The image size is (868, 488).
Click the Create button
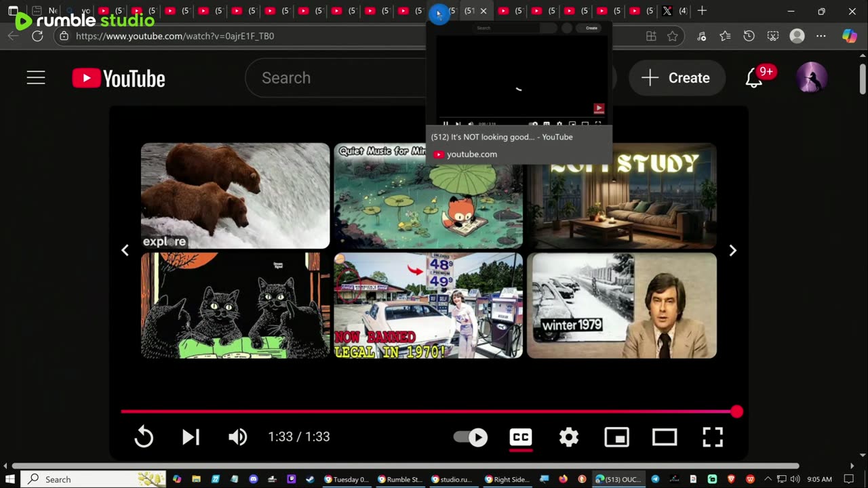pos(676,78)
